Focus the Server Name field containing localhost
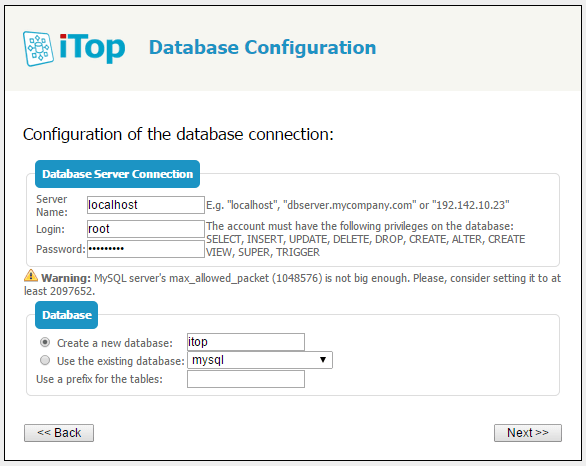Viewport: 586px width, 466px height. (x=146, y=205)
